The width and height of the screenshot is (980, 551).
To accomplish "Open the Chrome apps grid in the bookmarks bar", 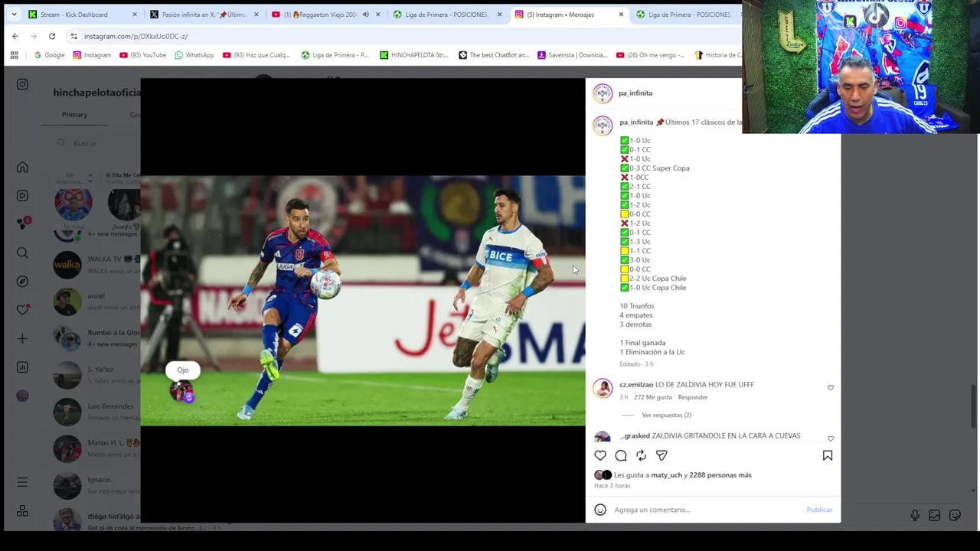I will 14,55.
